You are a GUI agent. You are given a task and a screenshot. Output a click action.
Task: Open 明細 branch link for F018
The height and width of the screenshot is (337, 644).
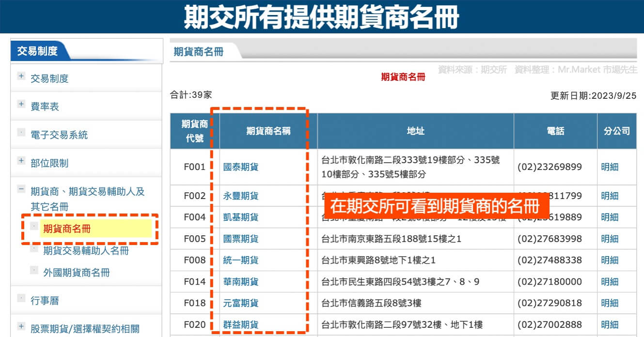click(x=610, y=303)
